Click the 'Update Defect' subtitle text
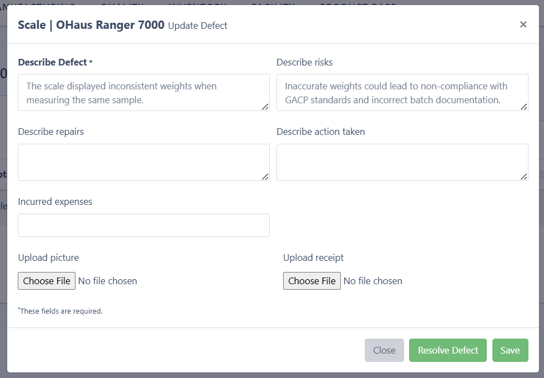 [197, 26]
